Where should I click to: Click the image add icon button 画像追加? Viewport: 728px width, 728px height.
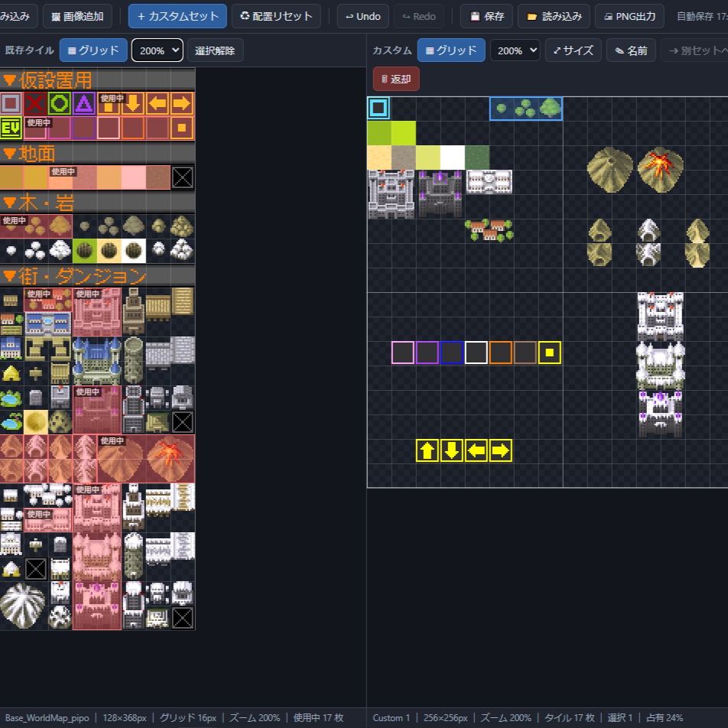(x=77, y=16)
